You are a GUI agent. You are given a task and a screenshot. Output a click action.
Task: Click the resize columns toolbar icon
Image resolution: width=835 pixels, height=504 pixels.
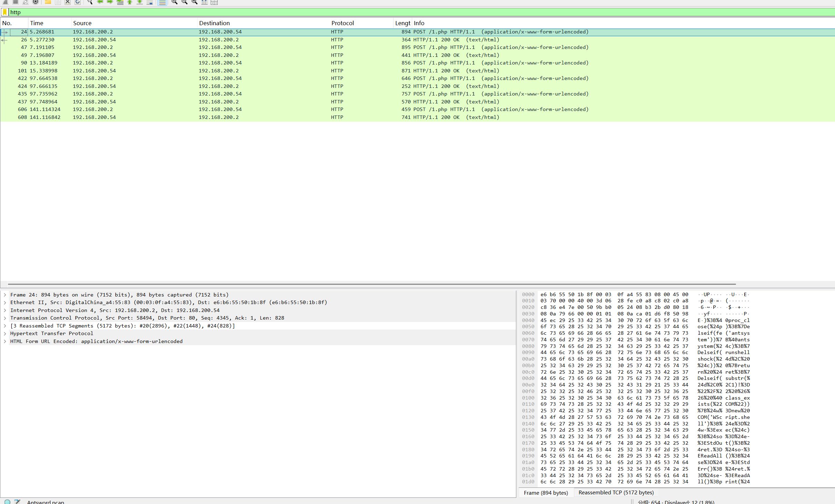pyautogui.click(x=204, y=2)
